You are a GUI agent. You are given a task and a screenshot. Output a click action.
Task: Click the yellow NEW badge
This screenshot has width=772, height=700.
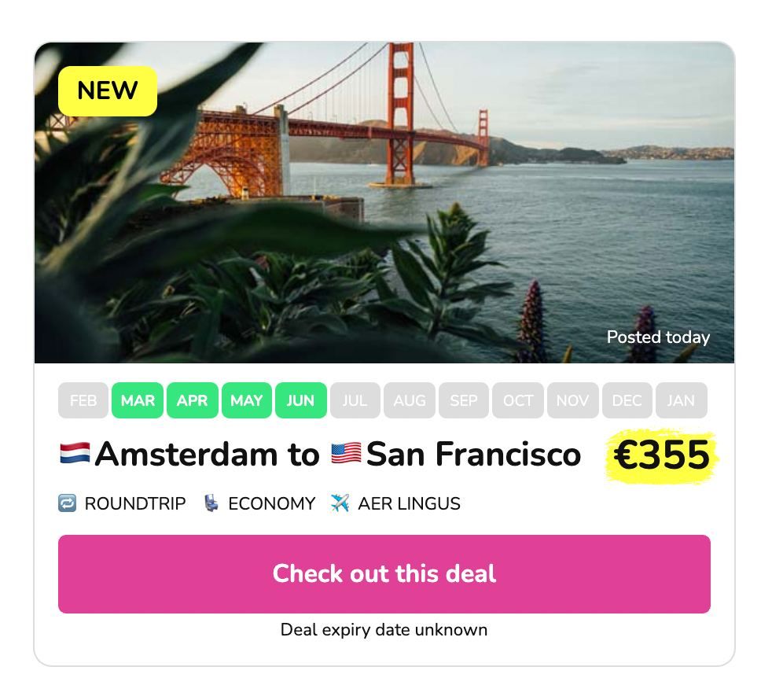click(108, 91)
